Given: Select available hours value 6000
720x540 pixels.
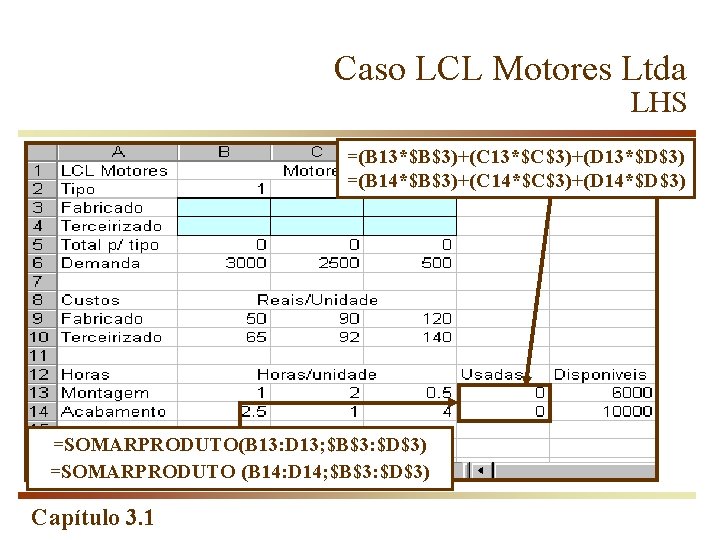Looking at the screenshot, I should coord(602,393).
